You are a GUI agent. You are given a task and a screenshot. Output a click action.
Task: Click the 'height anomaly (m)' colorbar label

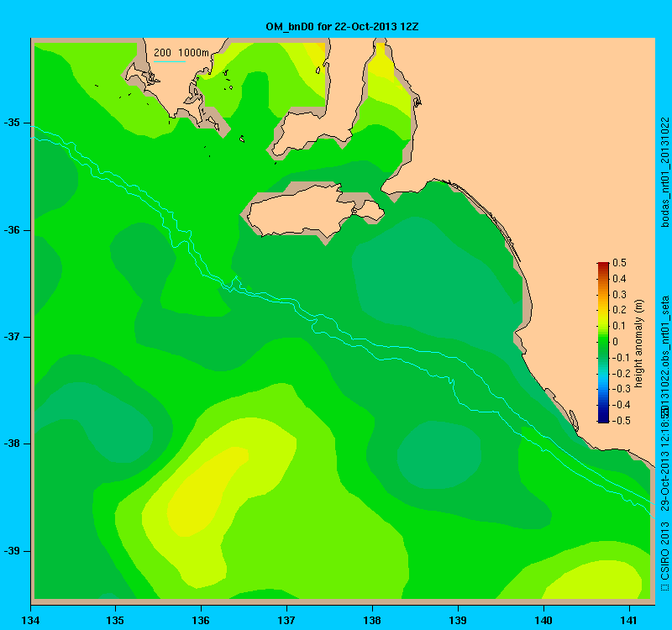638,344
